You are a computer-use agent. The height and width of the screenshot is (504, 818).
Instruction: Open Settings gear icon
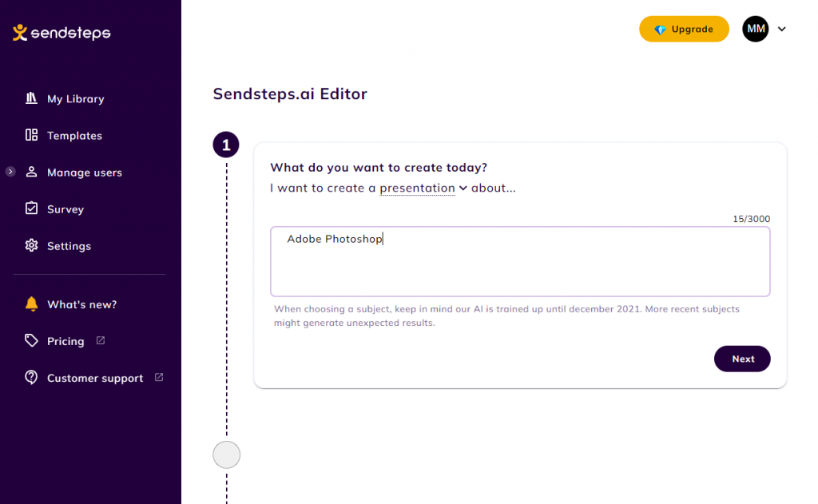tap(31, 245)
